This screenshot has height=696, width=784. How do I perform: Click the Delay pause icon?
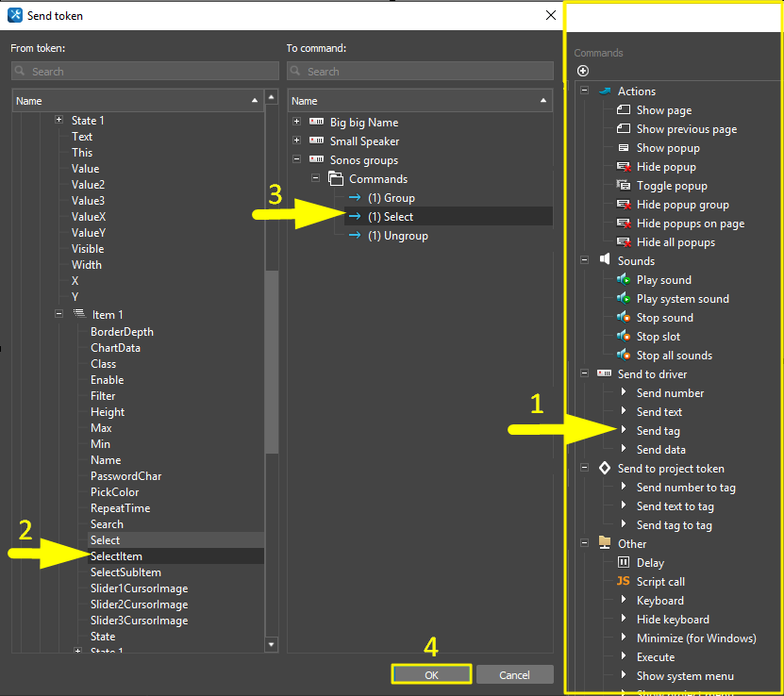coord(623,563)
